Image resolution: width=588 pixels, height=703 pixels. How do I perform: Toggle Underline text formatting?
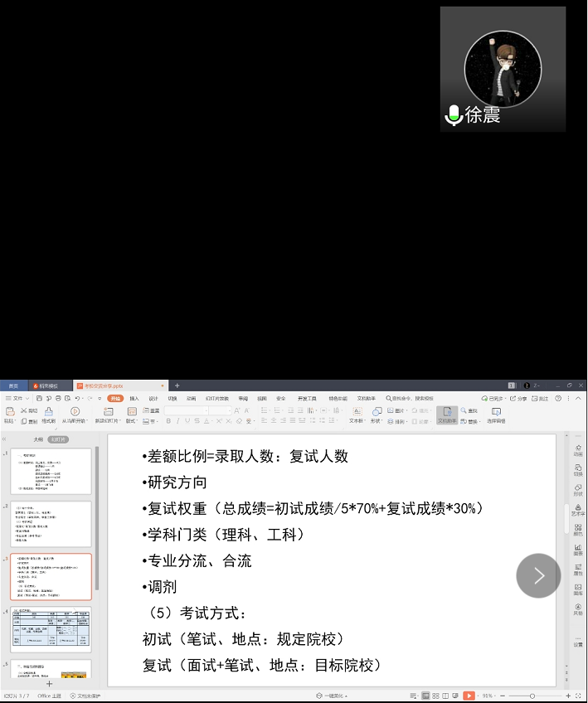pyautogui.click(x=187, y=421)
